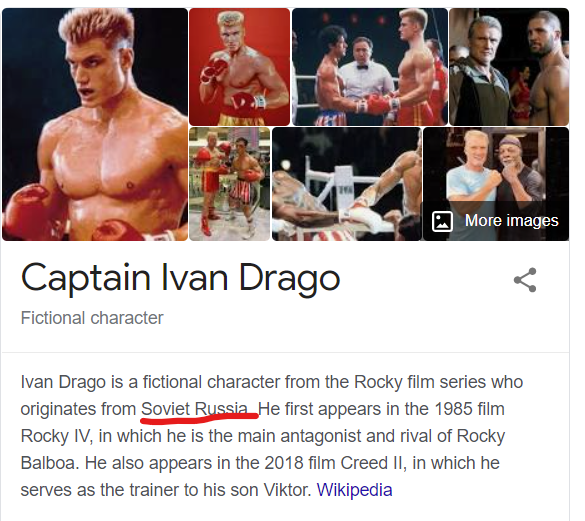Click the horizontal divider under the subtitle
The height and width of the screenshot is (521, 585).
285,352
